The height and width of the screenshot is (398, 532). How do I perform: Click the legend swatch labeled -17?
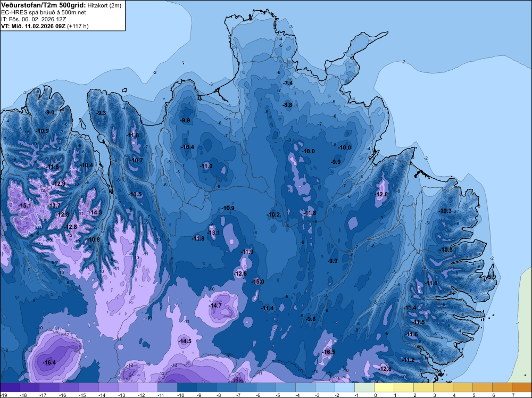coord(49,387)
